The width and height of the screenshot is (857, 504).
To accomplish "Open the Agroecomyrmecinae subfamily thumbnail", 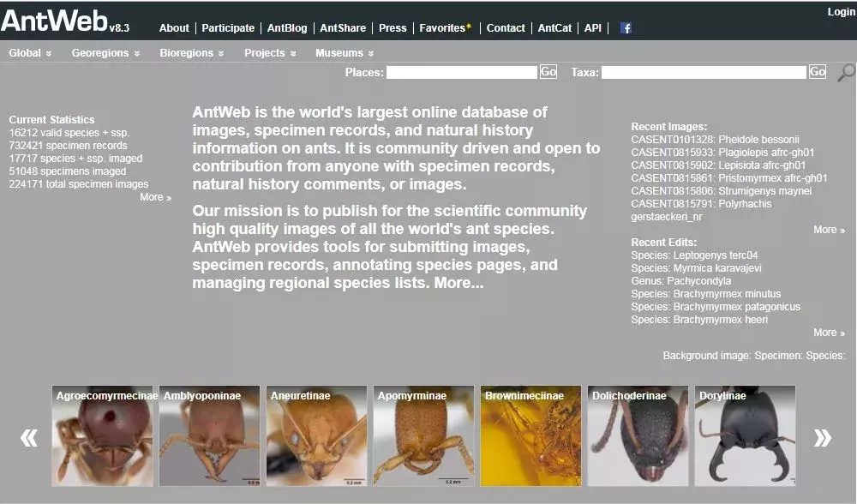I will click(x=102, y=435).
